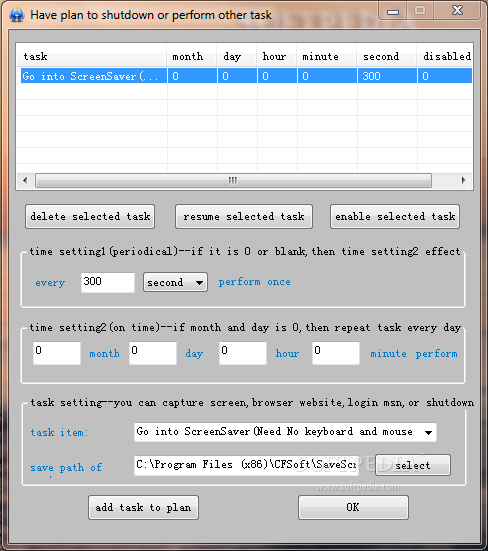Image resolution: width=488 pixels, height=551 pixels.
Task: Click the maximize window button
Action: click(x=420, y=11)
